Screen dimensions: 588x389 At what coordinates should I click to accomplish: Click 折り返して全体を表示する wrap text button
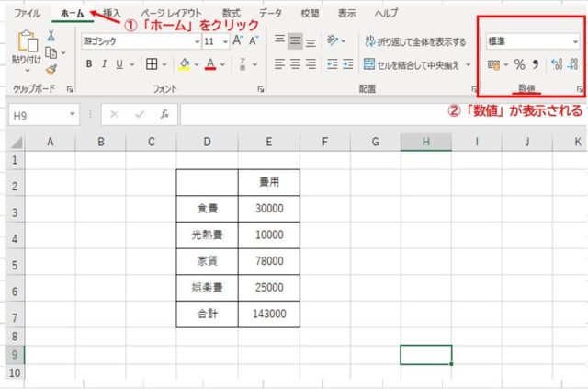pyautogui.click(x=415, y=41)
